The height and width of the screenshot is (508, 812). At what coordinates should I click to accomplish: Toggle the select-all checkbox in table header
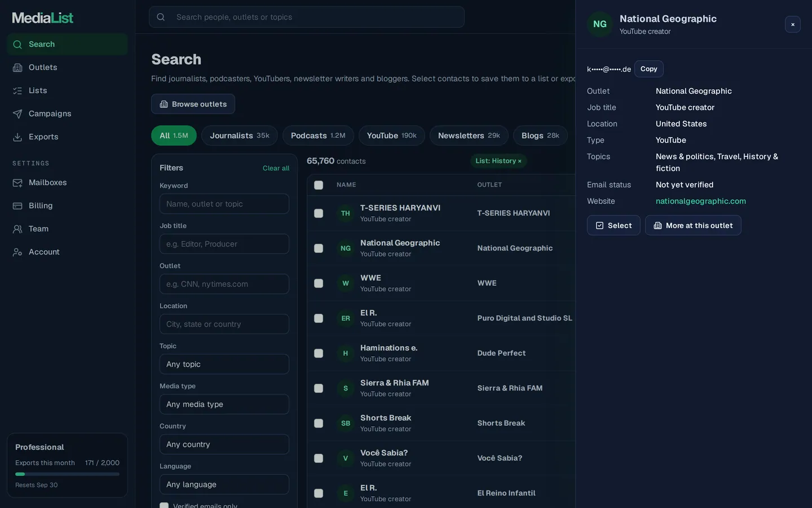click(319, 185)
